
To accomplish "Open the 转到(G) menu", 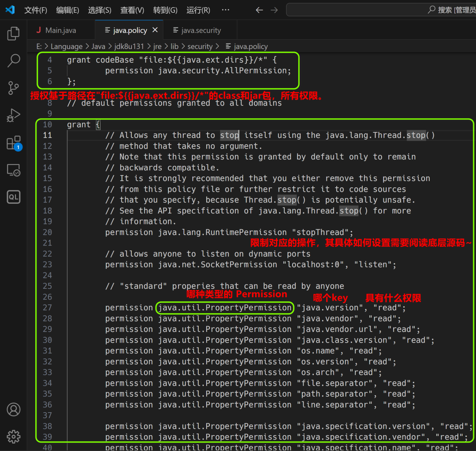I will point(165,10).
